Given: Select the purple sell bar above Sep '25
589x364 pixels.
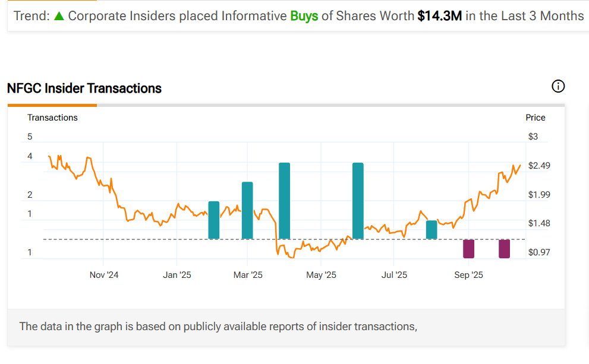Looking at the screenshot, I should [469, 249].
